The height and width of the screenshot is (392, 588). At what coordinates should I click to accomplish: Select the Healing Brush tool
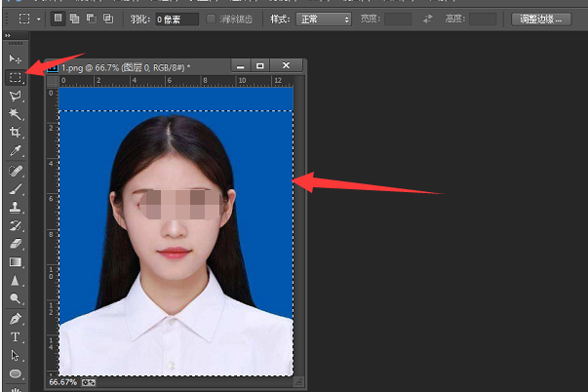(16, 171)
